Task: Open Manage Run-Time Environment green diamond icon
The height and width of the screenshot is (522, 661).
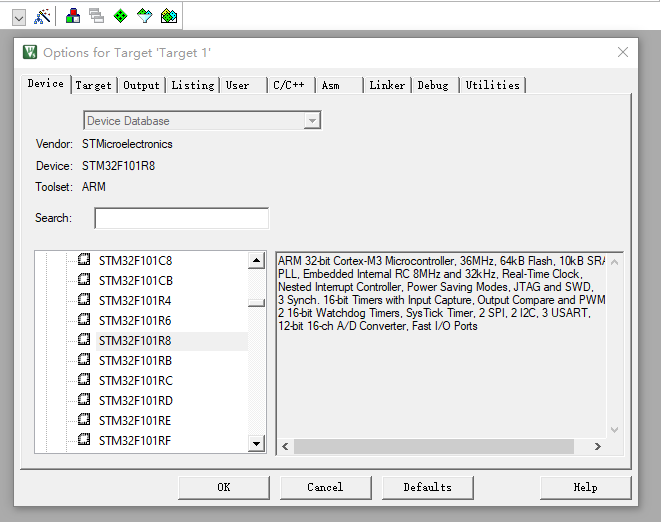Action: (121, 16)
